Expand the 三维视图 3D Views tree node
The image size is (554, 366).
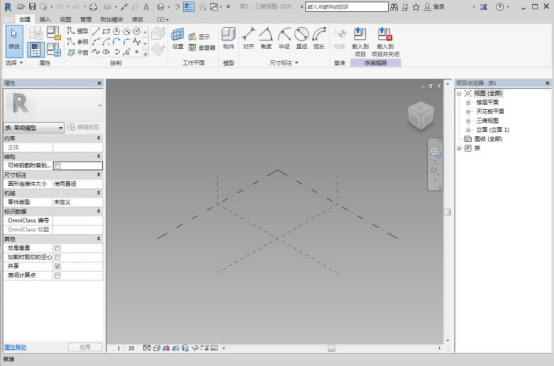468,121
